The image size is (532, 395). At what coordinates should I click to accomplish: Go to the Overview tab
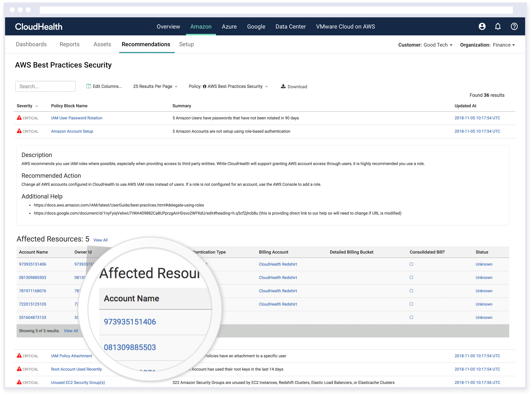[168, 27]
